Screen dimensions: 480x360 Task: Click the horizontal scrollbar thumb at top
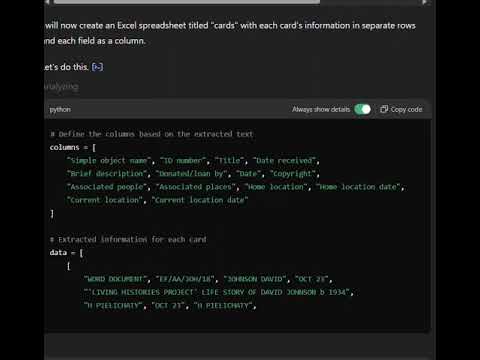[187, 2]
